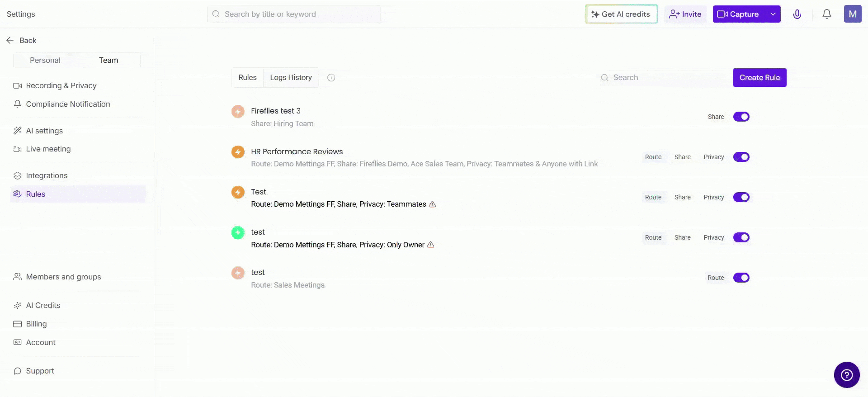Click the info icon beside Logs History
868x397 pixels.
coord(331,78)
